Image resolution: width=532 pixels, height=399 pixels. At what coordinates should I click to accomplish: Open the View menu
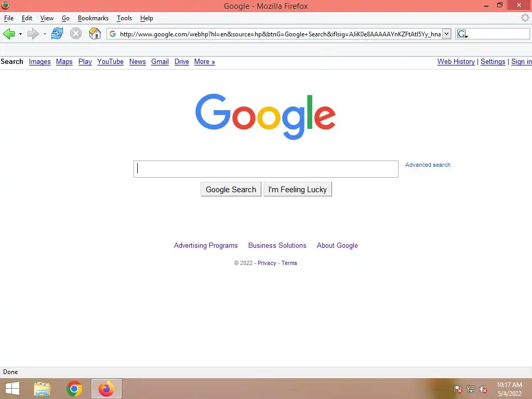(47, 18)
